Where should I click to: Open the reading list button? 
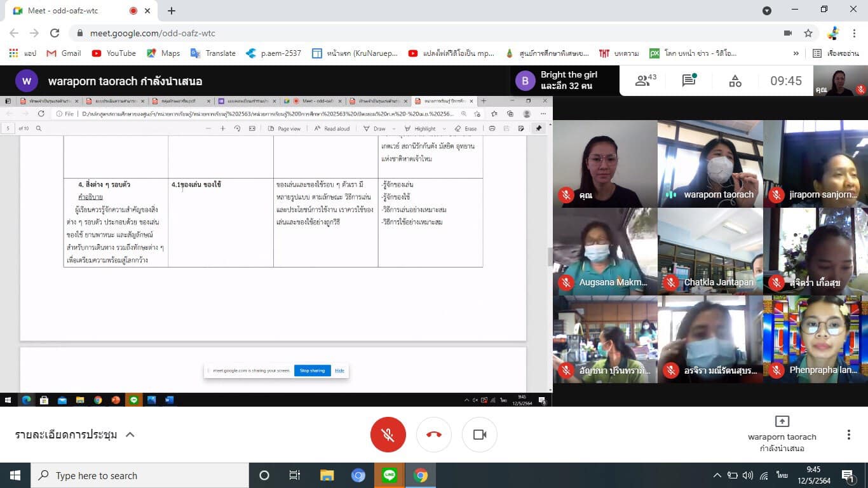coord(836,53)
